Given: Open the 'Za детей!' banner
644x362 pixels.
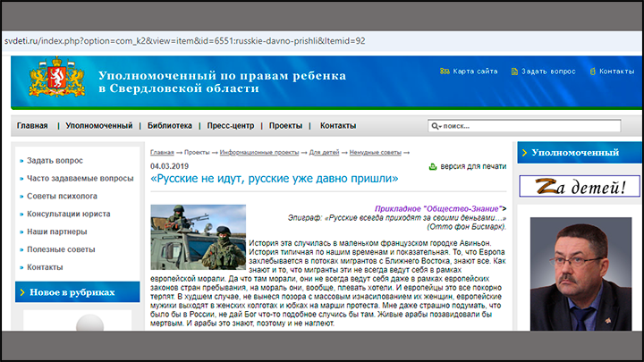Looking at the screenshot, I should (580, 187).
